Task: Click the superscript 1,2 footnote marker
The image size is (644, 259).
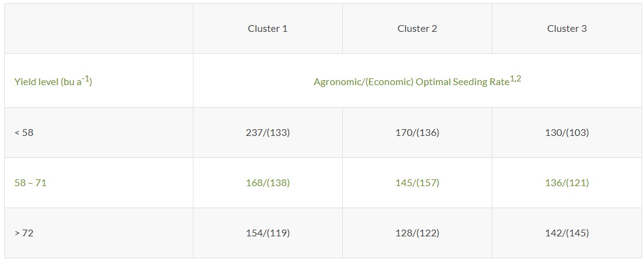Action: [515, 79]
